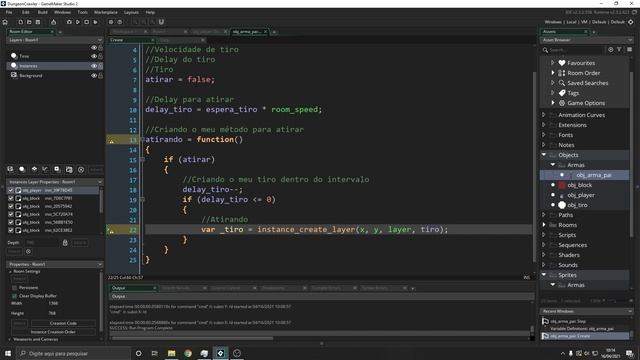
Task: Open File Explorer from the taskbar
Action: point(171,353)
